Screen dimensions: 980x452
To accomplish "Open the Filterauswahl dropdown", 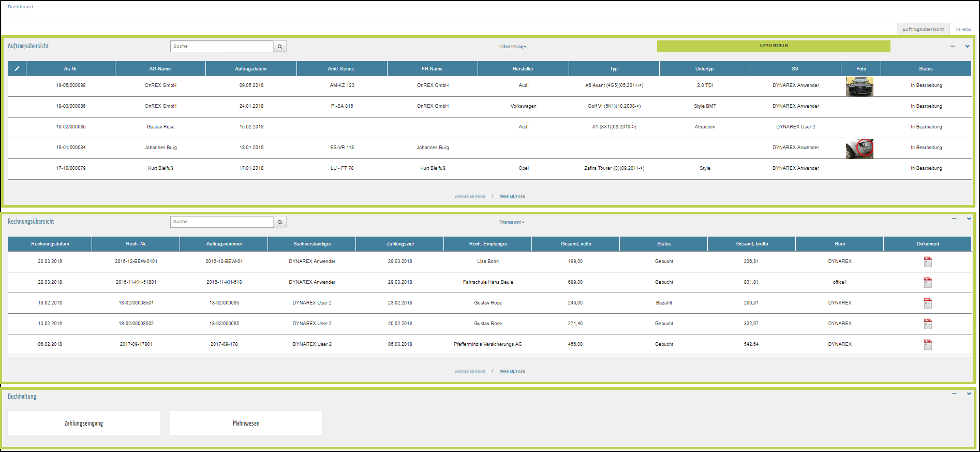I will (x=512, y=222).
